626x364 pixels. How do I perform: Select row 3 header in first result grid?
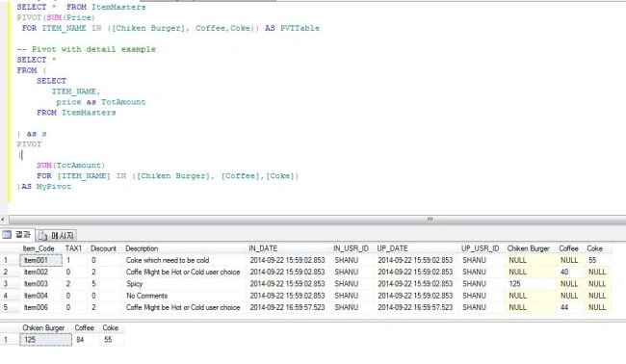pos(10,284)
